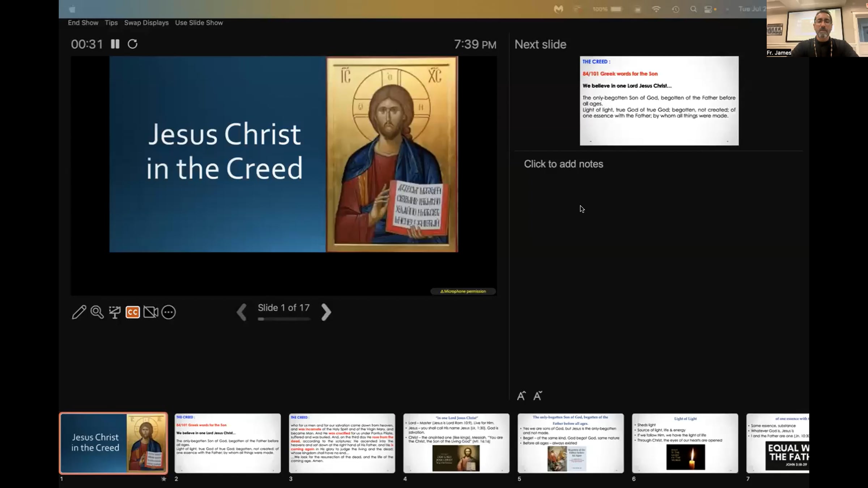
Task: Select the pen annotation tool
Action: click(79, 312)
